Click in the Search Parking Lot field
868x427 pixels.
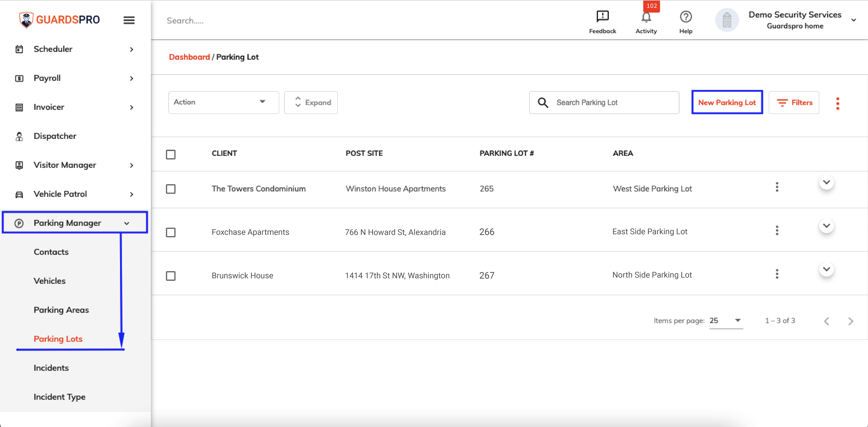(604, 102)
